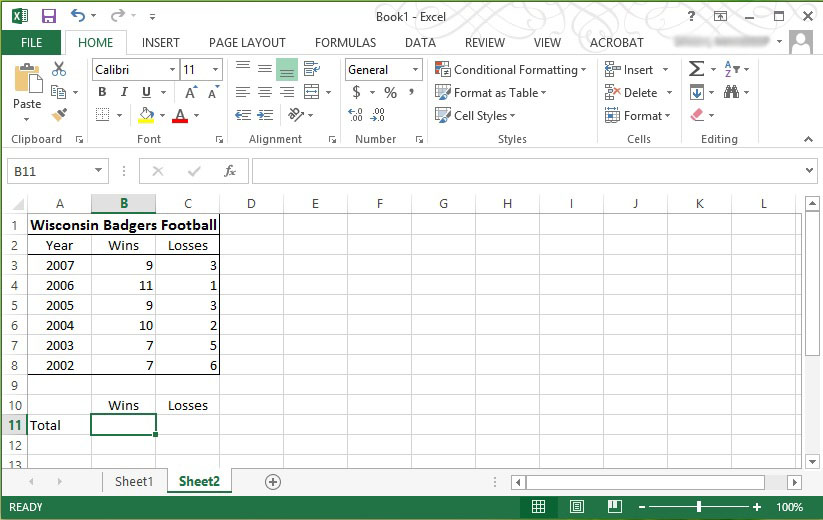
Task: Click Insert Function fx button
Action: point(230,171)
